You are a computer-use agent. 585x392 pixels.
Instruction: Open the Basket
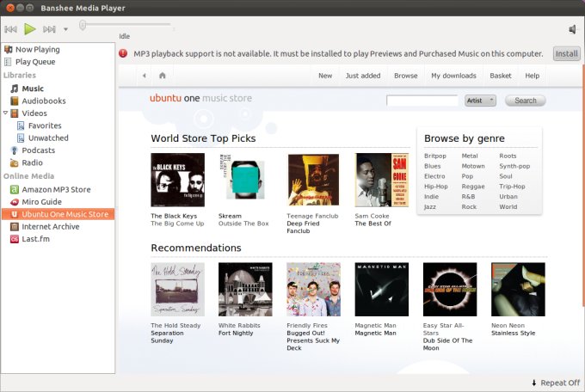tap(501, 76)
